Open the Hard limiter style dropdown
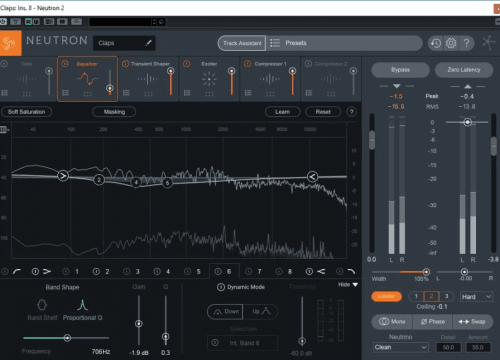Screen dimensions: 500x360 pos(476,297)
